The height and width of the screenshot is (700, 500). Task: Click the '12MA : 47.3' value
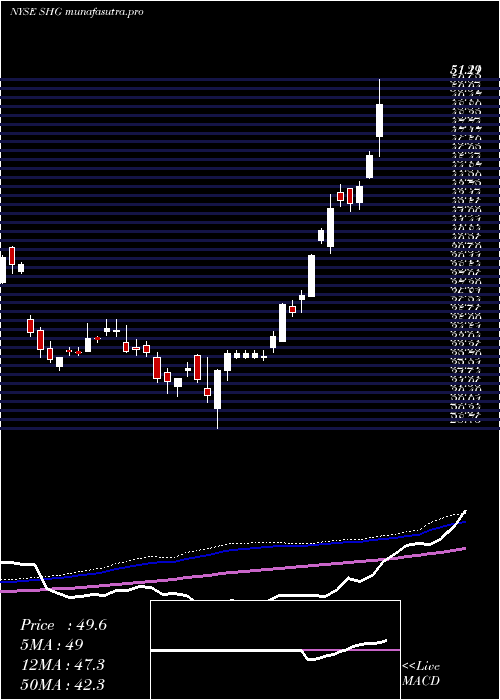pos(62,665)
